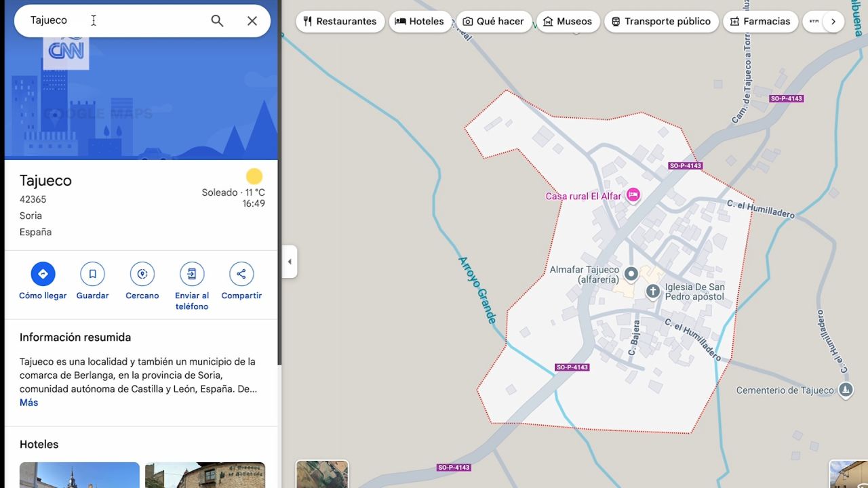Click the Tajueco place title

point(45,180)
